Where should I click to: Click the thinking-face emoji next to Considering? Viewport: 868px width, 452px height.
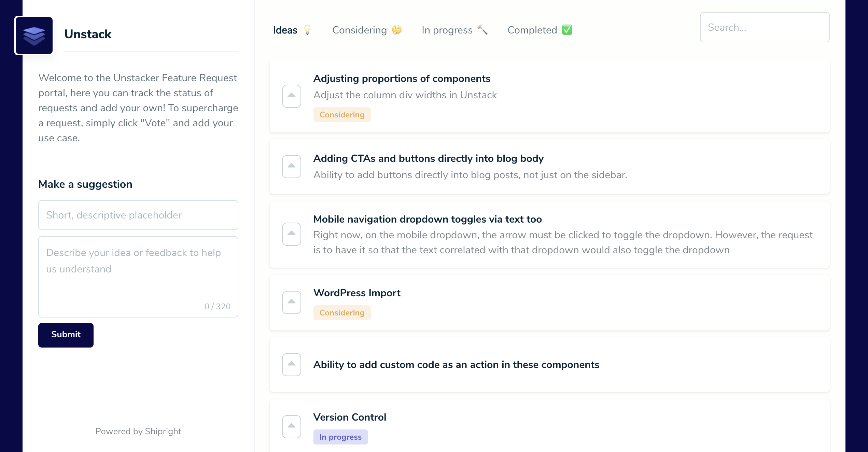[396, 30]
